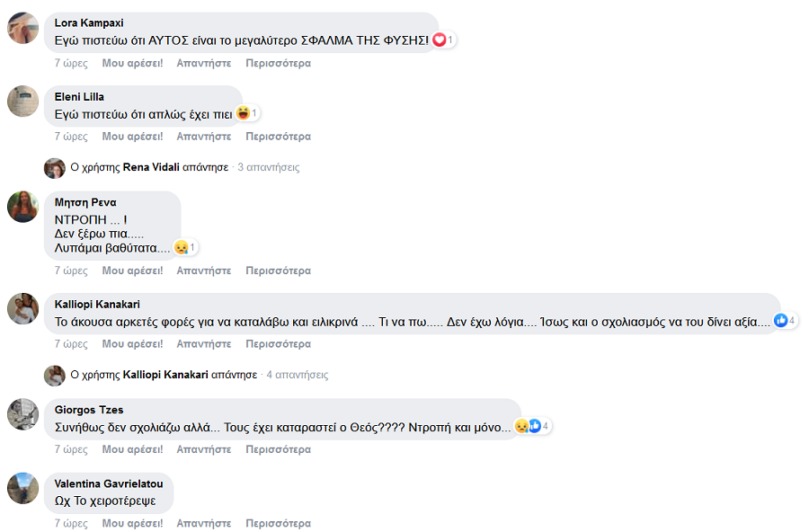The image size is (809, 532).
Task: Open Περισσότερα menu on Giorgos Tzes's comment
Action: [x=278, y=449]
